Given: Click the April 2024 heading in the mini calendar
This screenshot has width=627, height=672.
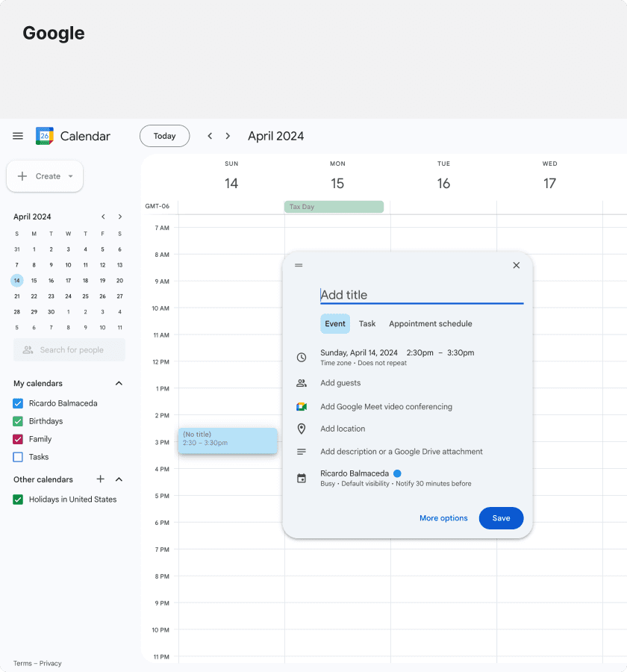Looking at the screenshot, I should pos(32,217).
